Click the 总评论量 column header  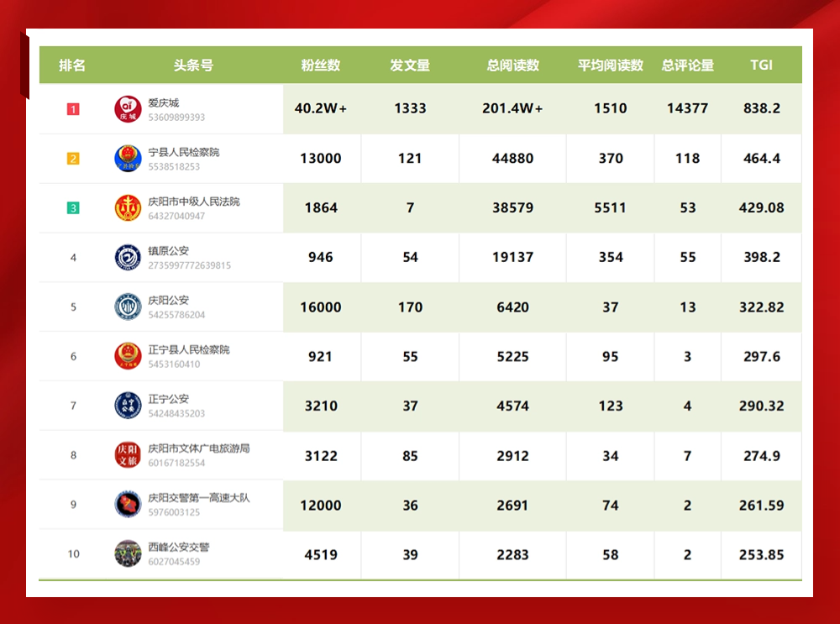click(687, 66)
